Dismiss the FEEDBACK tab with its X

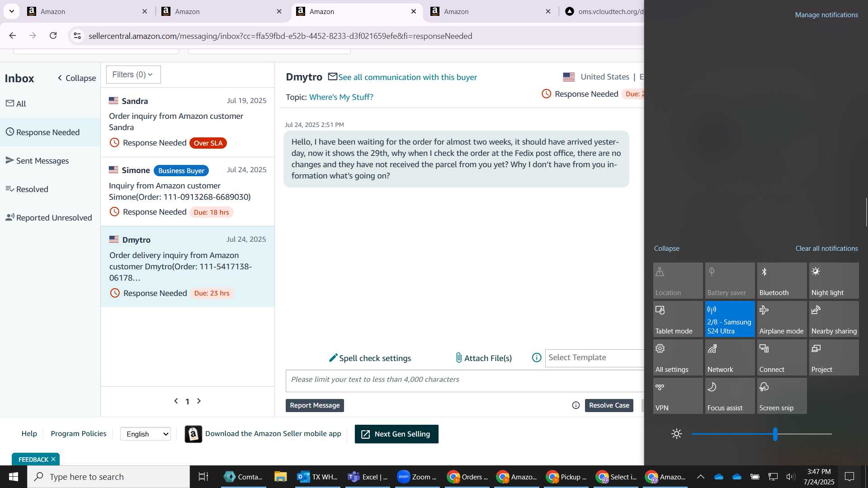click(x=53, y=459)
